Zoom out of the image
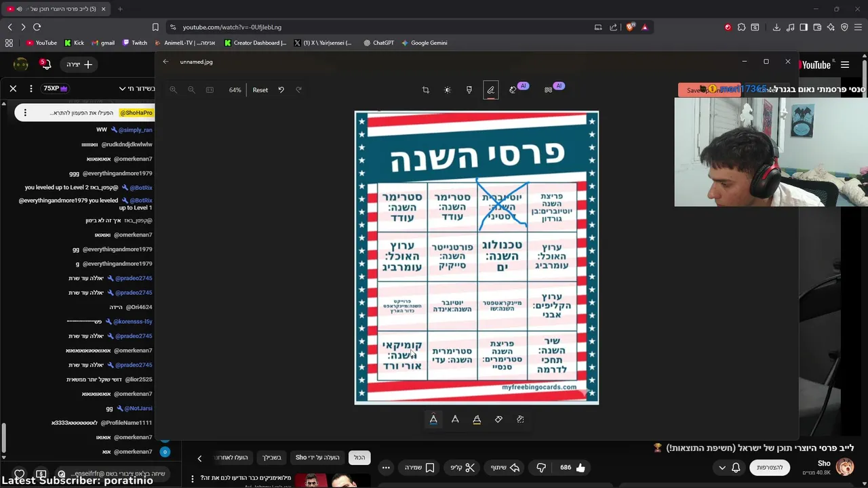The height and width of the screenshot is (488, 868). [191, 89]
